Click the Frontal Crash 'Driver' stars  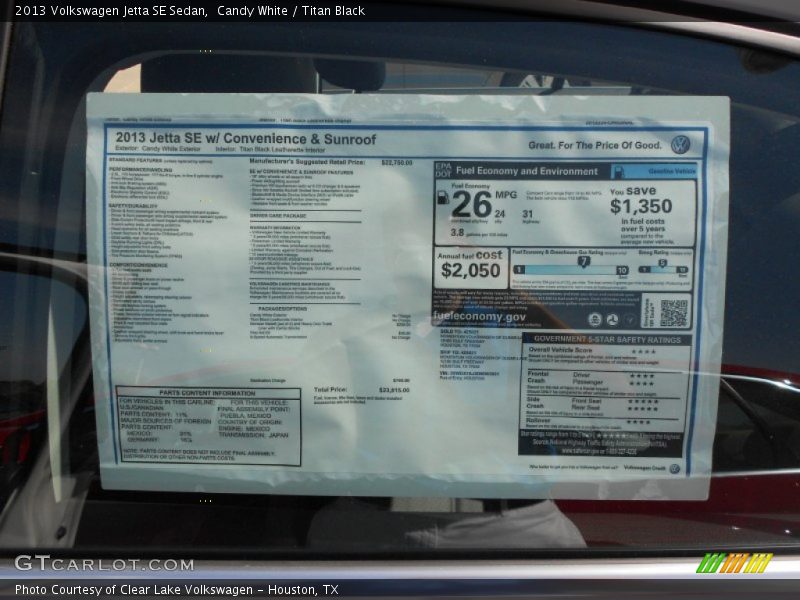[x=642, y=376]
